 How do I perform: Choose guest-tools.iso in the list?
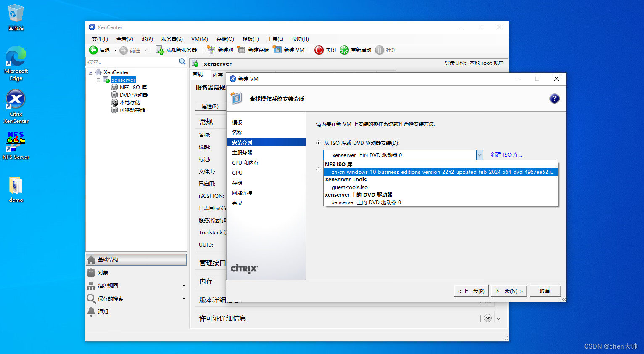point(441,187)
